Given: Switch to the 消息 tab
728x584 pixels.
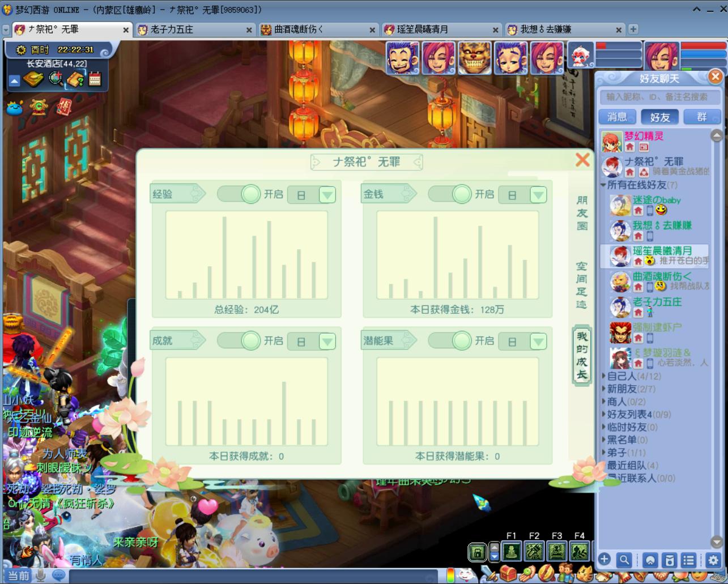Looking at the screenshot, I should pyautogui.click(x=618, y=117).
